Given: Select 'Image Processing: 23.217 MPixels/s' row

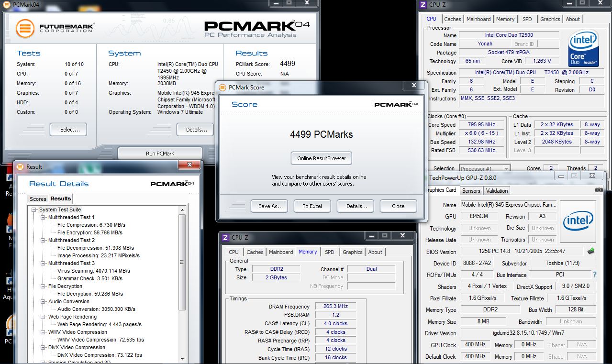Looking at the screenshot, I should click(99, 255).
